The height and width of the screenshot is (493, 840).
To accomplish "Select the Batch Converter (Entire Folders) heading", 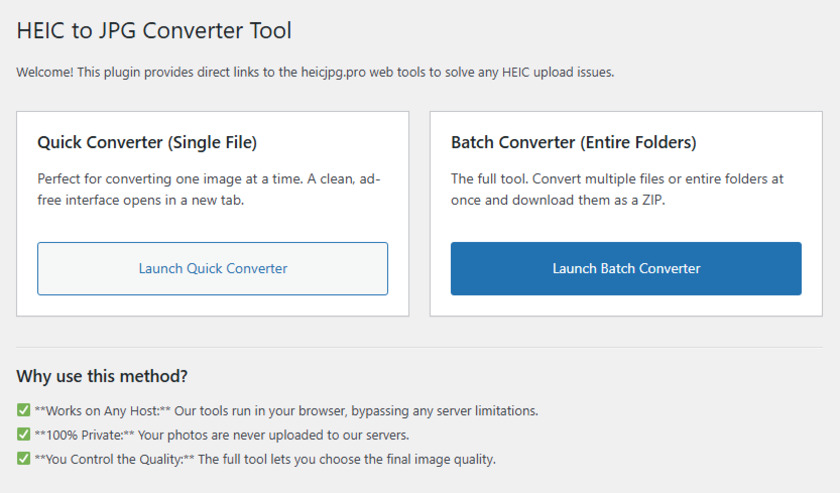I will pos(573,143).
